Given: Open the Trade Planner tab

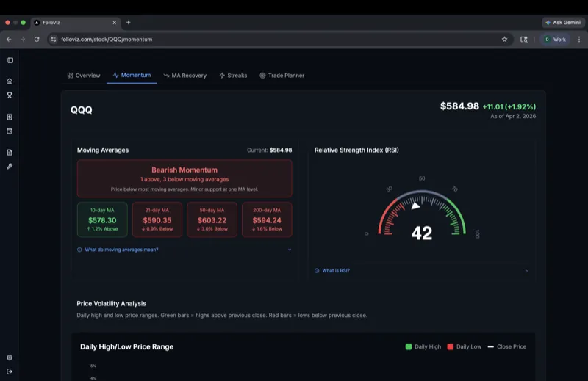Looking at the screenshot, I should pyautogui.click(x=282, y=76).
